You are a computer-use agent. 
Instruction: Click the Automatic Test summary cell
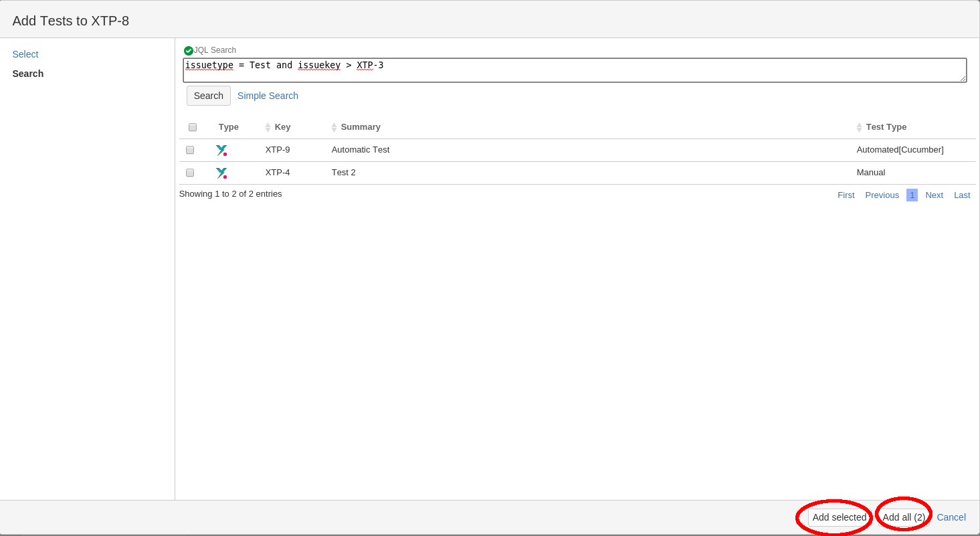361,150
